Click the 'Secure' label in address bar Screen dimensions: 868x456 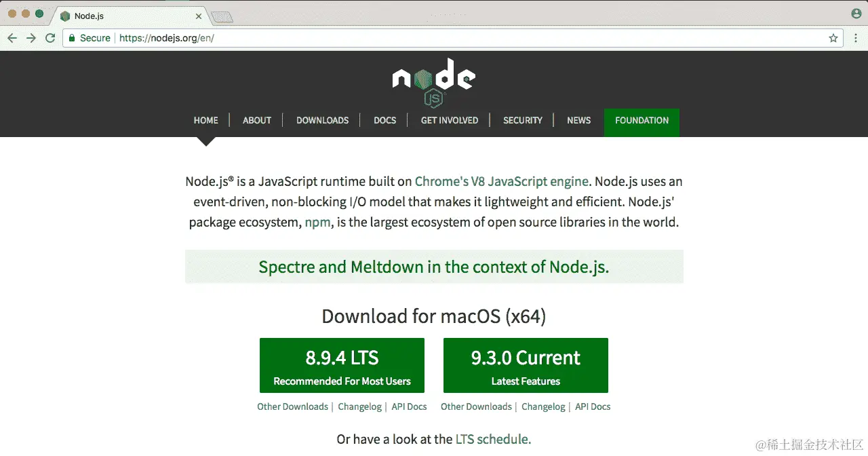point(95,38)
